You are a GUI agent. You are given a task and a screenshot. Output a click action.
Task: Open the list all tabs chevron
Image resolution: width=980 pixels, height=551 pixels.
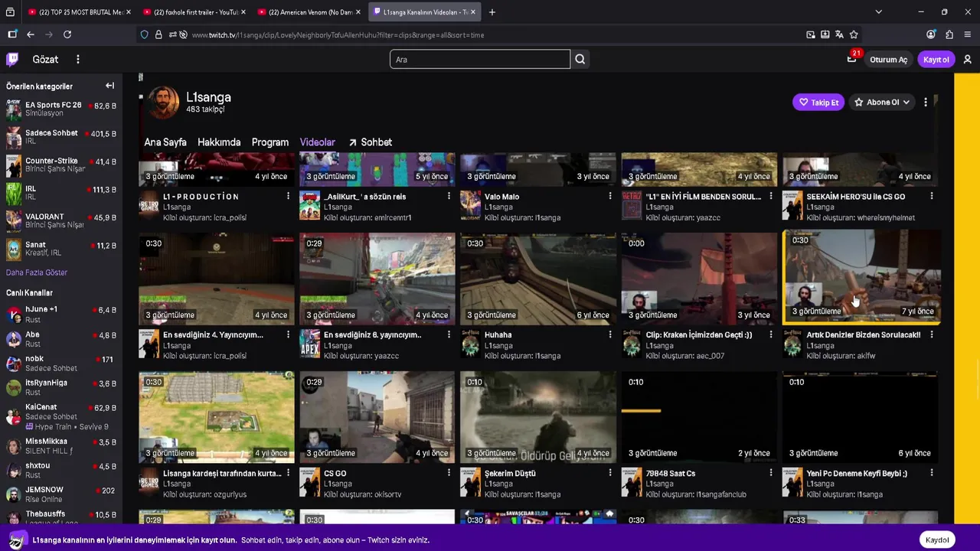point(878,12)
